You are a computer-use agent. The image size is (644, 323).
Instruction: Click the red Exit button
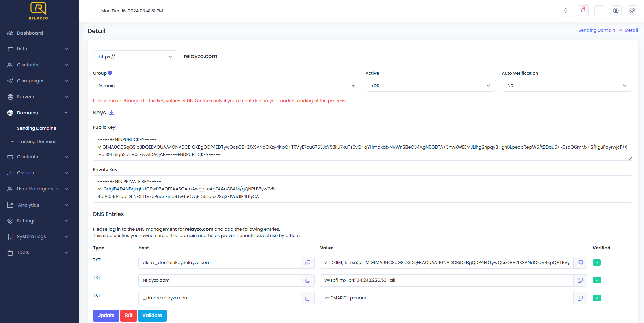[128, 316]
